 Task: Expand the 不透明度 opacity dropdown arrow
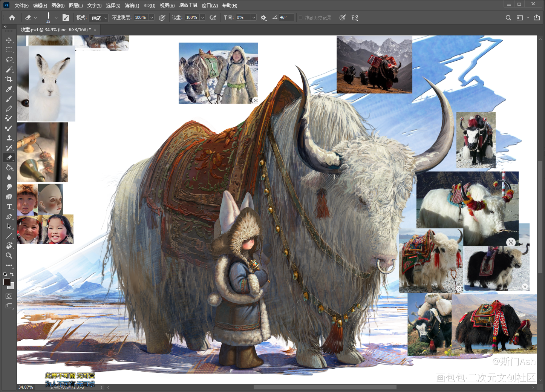152,18
